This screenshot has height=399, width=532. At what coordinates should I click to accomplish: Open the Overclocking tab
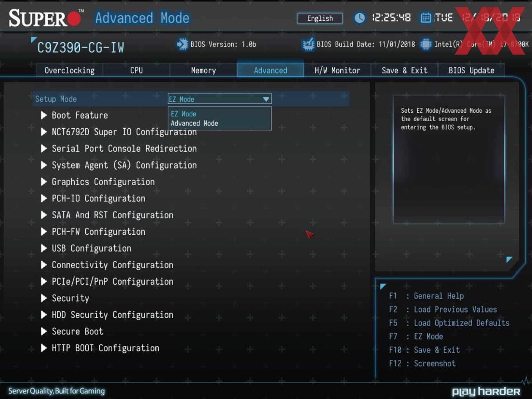coord(69,70)
